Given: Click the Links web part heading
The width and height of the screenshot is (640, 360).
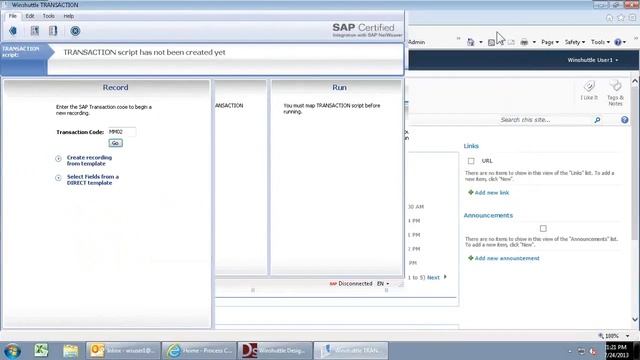Looking at the screenshot, I should 471,146.
